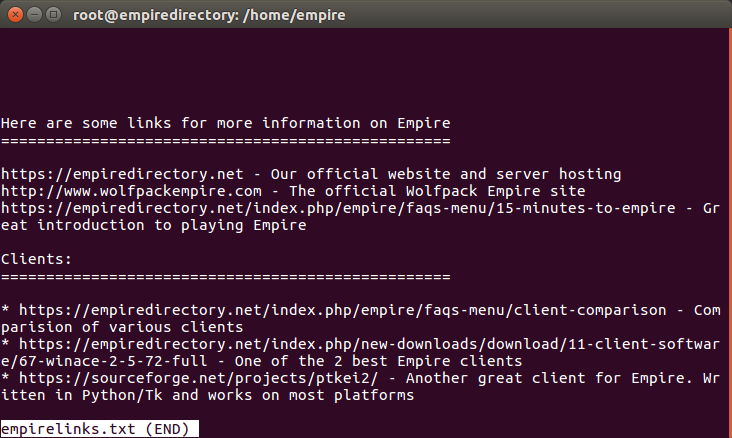This screenshot has height=438, width=732.
Task: Click 'Another great client for Empire.' text
Action: (x=549, y=378)
